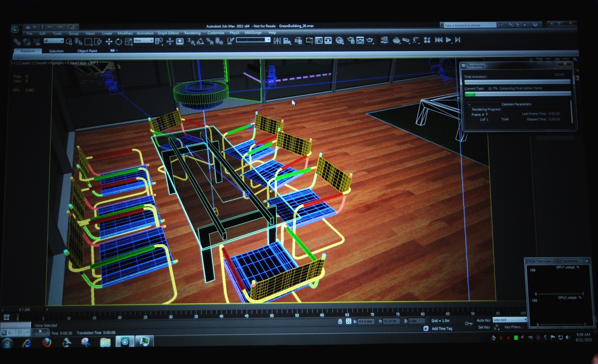
Task: Open the Selected key filter dropdown
Action: pyautogui.click(x=509, y=320)
